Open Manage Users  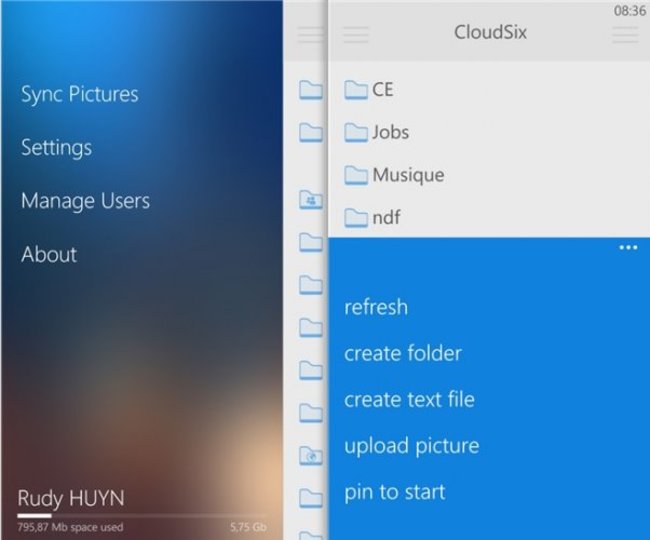coord(86,201)
